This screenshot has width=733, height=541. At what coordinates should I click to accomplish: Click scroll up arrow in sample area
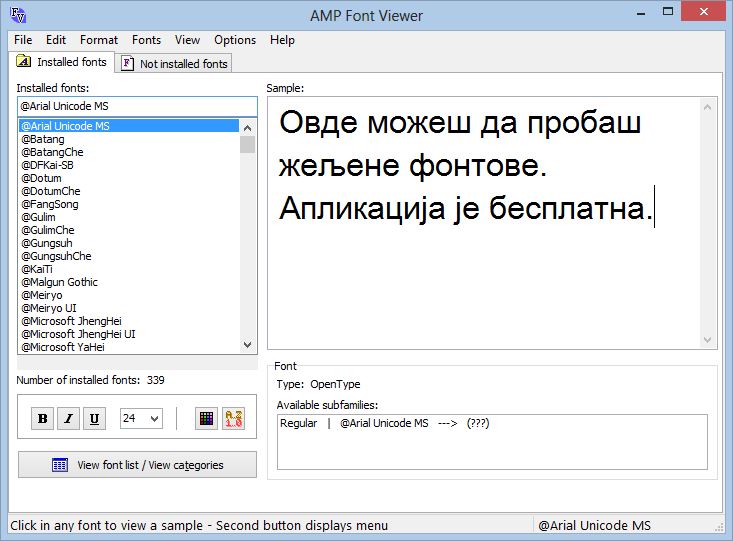[707, 106]
